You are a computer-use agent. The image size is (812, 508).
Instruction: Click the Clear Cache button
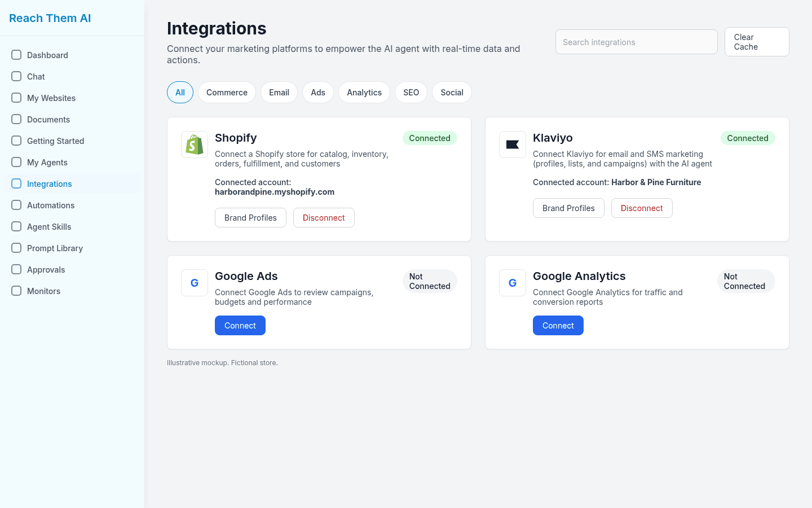point(757,42)
